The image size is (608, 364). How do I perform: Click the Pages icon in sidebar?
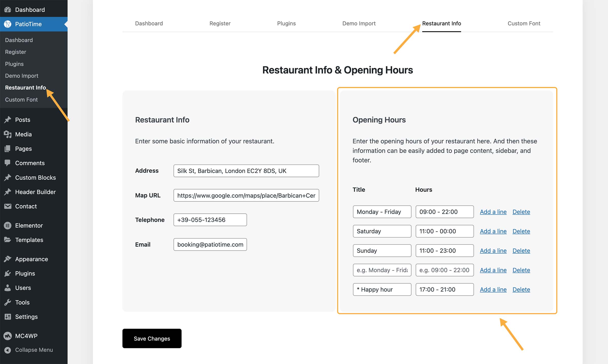(8, 148)
